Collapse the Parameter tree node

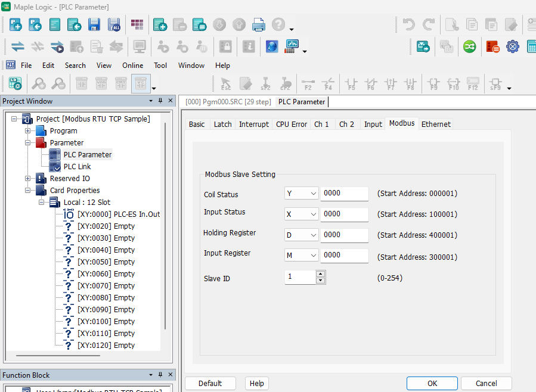coord(27,143)
